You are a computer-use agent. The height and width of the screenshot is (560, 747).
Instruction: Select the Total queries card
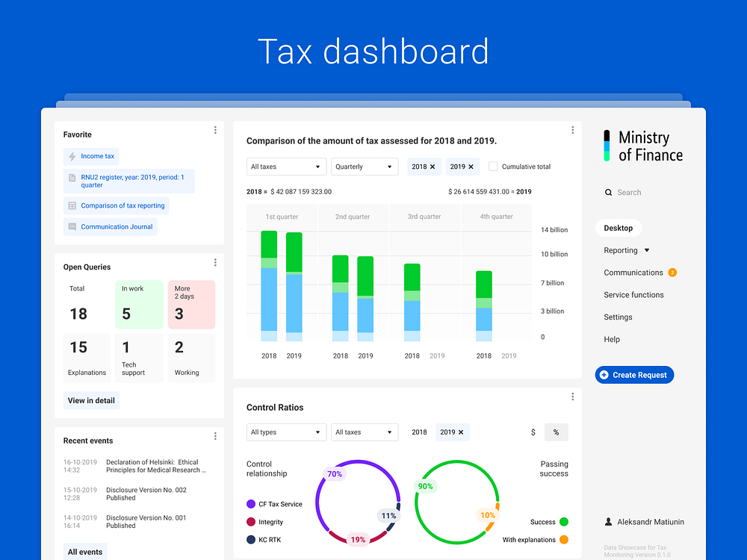87,305
